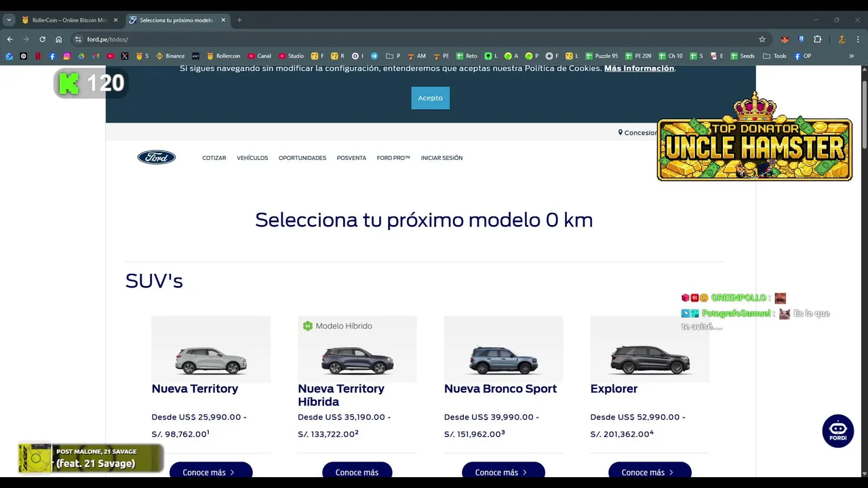Open the Concesionarios locator link
This screenshot has width=868, height=488.
tap(637, 133)
